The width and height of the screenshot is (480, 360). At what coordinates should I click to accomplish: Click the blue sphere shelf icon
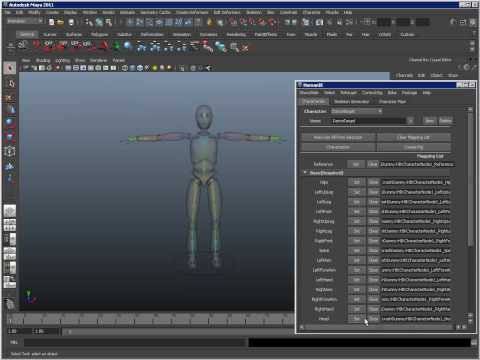pos(128,46)
